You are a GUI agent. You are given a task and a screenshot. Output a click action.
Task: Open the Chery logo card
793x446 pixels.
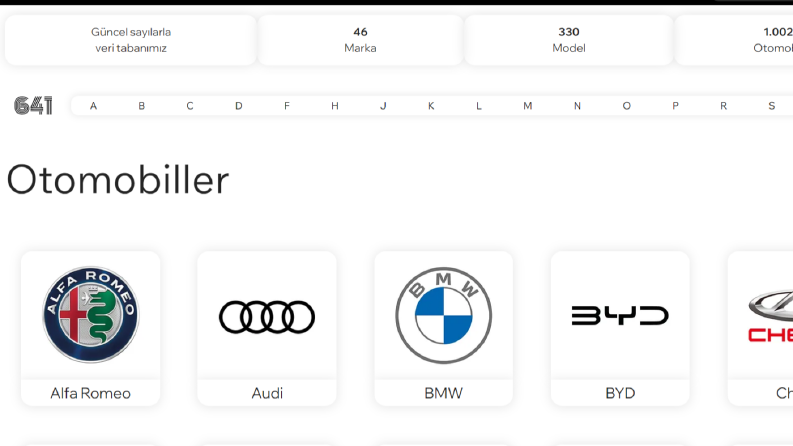[760, 329]
